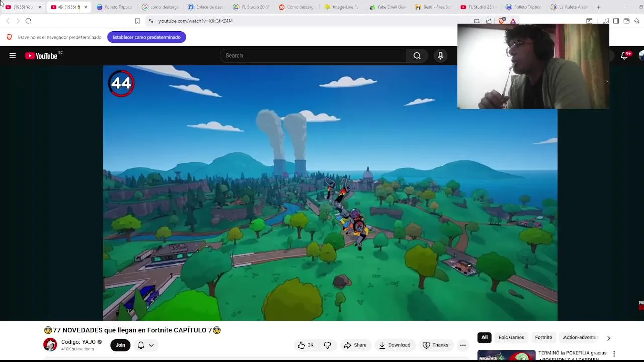
Task: Join the Código: YAJO channel
Action: click(120, 345)
